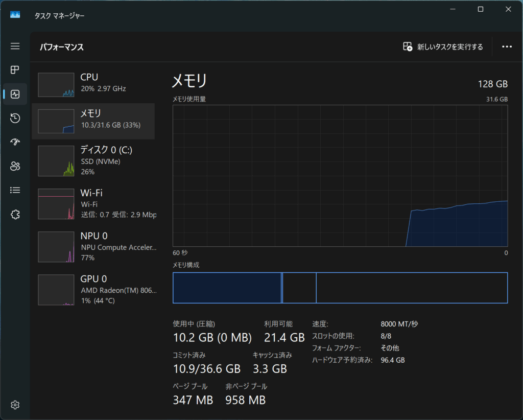Click the Task Manager title bar app icon
The width and height of the screenshot is (523, 420).
[15, 15]
